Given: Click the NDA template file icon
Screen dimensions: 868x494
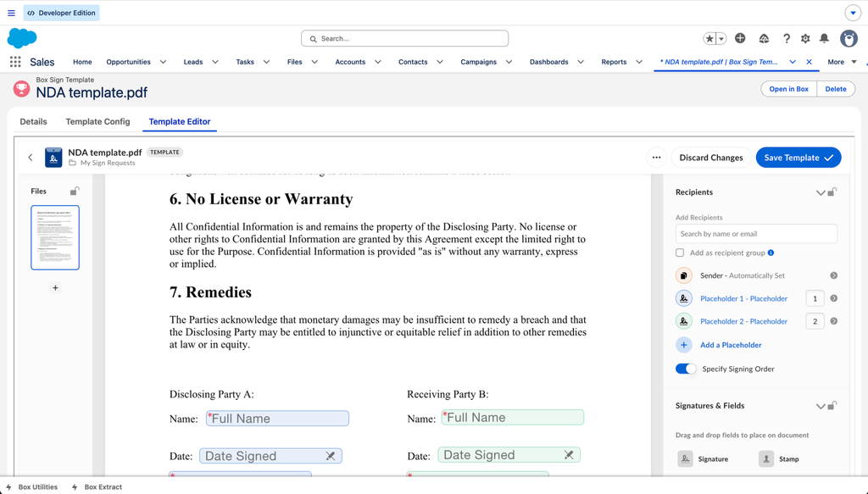Looking at the screenshot, I should pyautogui.click(x=53, y=157).
